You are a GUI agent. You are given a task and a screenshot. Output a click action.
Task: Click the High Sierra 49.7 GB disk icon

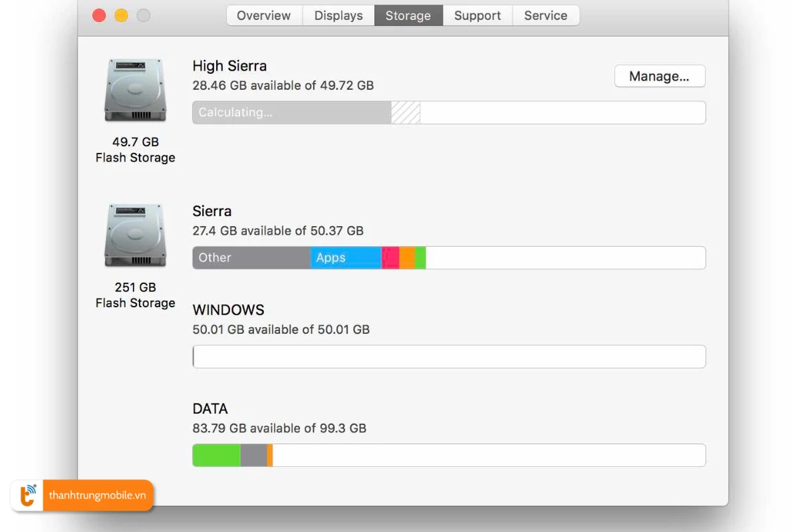click(135, 90)
